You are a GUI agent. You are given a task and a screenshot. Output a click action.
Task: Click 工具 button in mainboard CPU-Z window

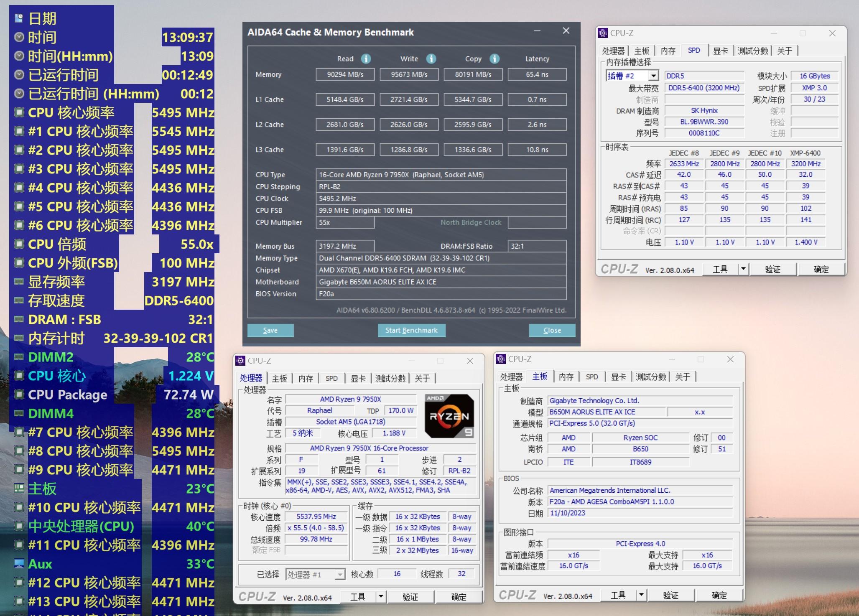618,595
